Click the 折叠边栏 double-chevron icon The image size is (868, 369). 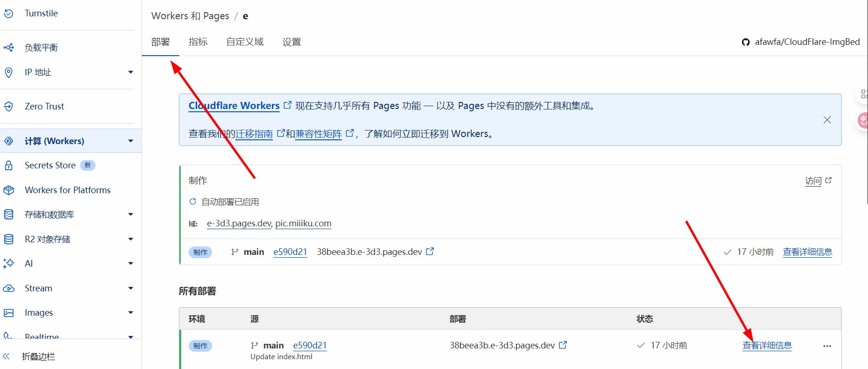coord(7,356)
